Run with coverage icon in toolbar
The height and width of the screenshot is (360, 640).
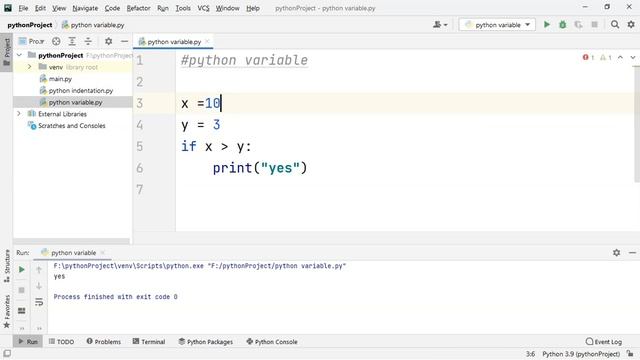tap(578, 25)
